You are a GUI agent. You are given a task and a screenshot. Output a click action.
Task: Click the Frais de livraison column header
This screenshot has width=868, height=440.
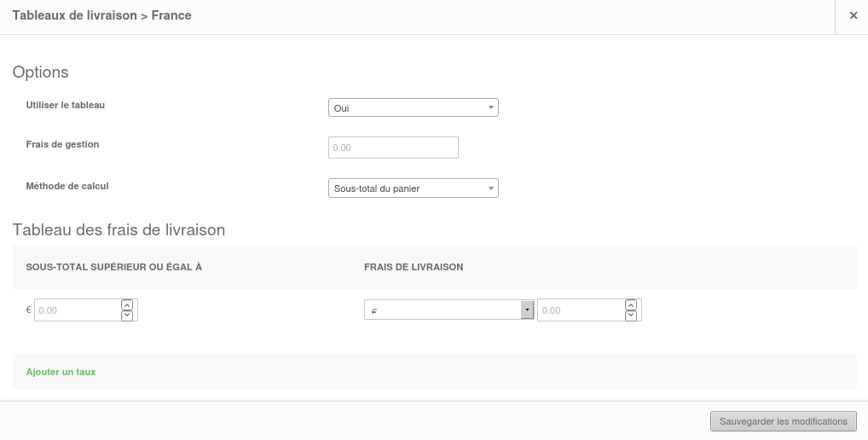(x=414, y=267)
